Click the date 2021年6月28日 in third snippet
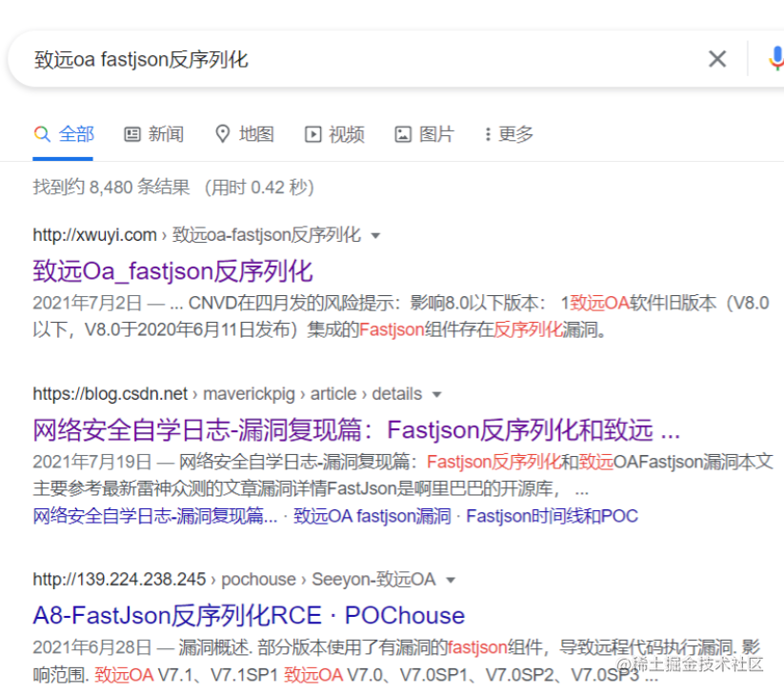784x694 pixels. click(92, 647)
